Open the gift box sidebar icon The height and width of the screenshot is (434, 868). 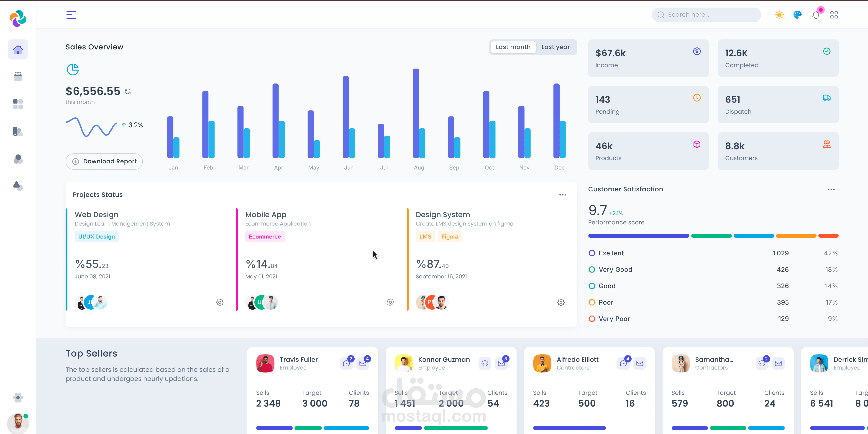tap(18, 77)
